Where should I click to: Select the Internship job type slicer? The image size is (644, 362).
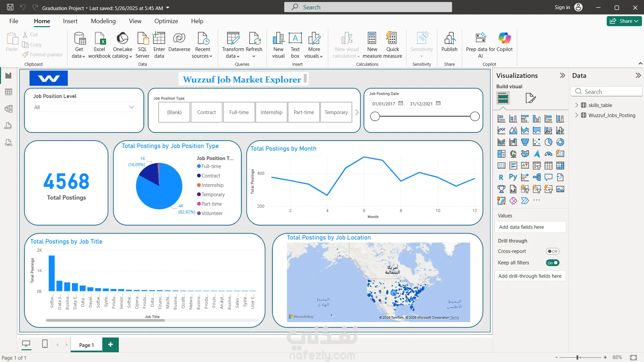coord(271,112)
